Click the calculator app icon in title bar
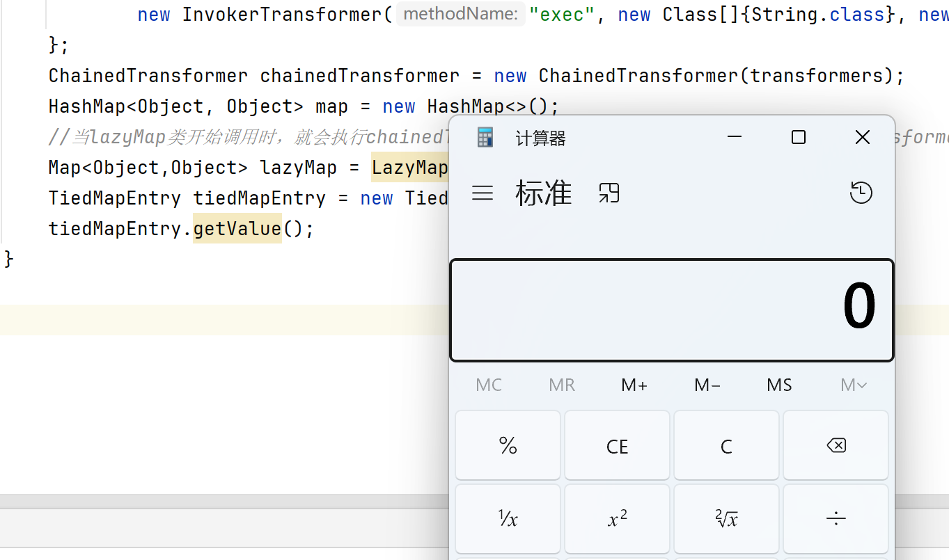This screenshot has height=560, width=949. (485, 138)
